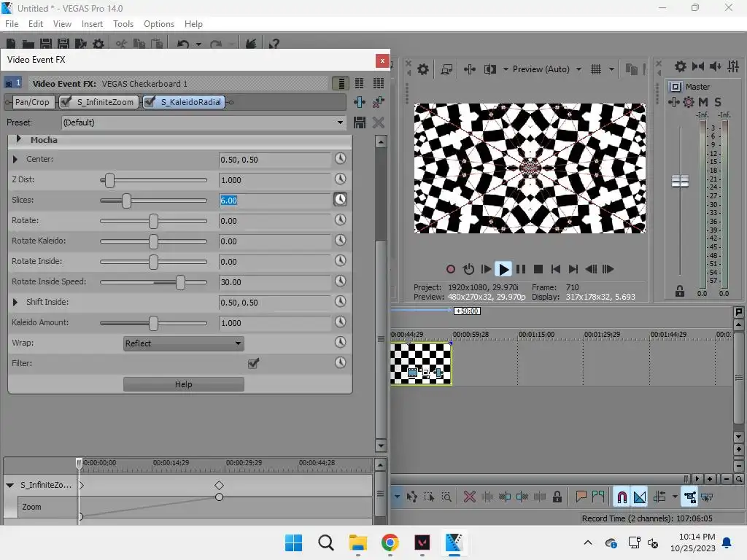Disable the S_InfiniteZoom effect checkbox

(66, 101)
